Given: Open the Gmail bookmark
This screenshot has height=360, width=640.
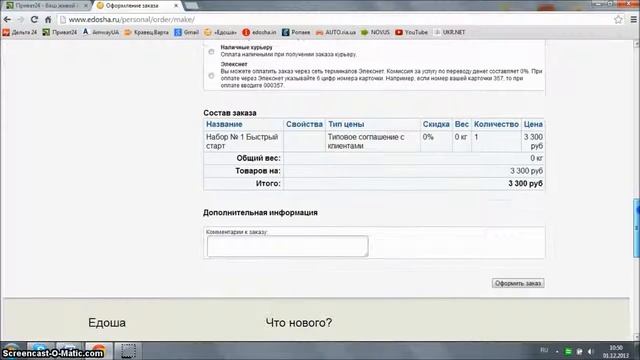Looking at the screenshot, I should coord(187,32).
